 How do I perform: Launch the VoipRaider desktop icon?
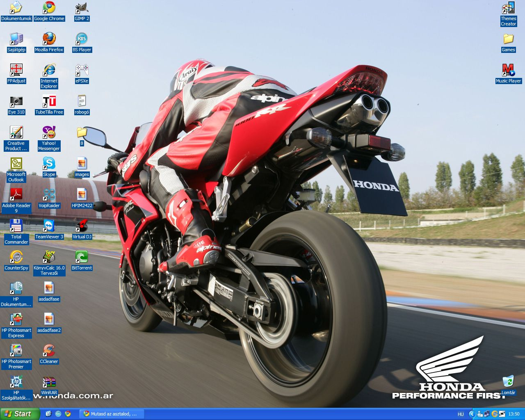point(49,199)
